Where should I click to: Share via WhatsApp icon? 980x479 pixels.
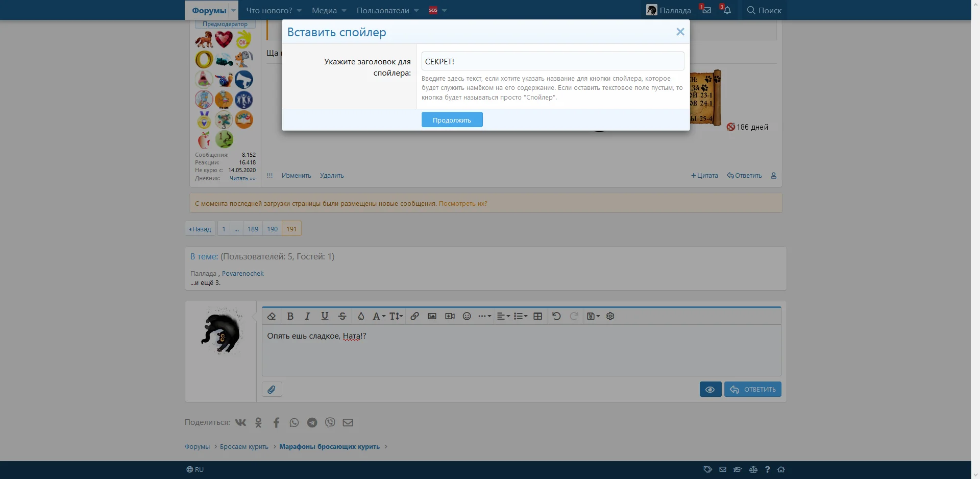click(x=294, y=422)
